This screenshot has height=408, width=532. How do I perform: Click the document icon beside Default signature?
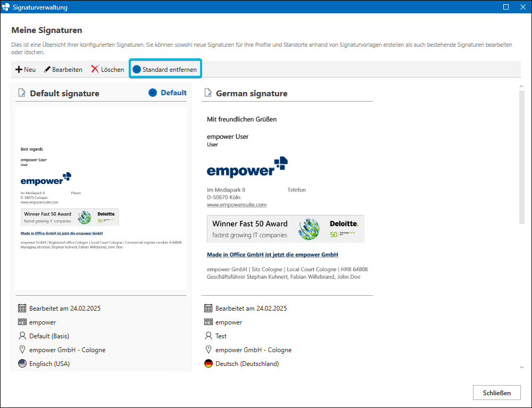(22, 93)
